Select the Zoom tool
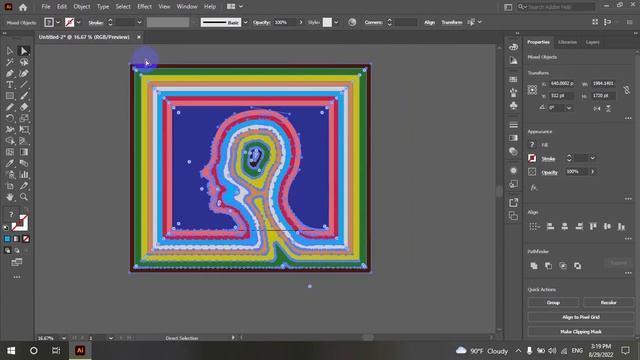 (24, 197)
